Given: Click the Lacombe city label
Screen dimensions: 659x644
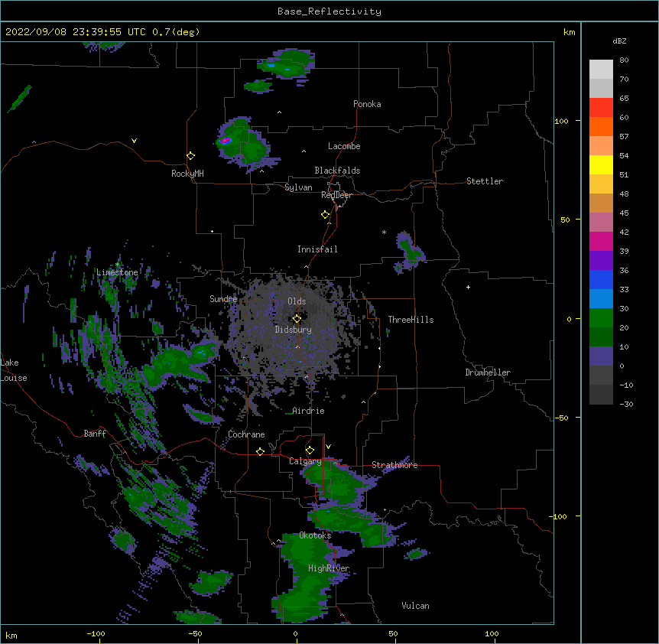Looking at the screenshot, I should pos(344,146).
